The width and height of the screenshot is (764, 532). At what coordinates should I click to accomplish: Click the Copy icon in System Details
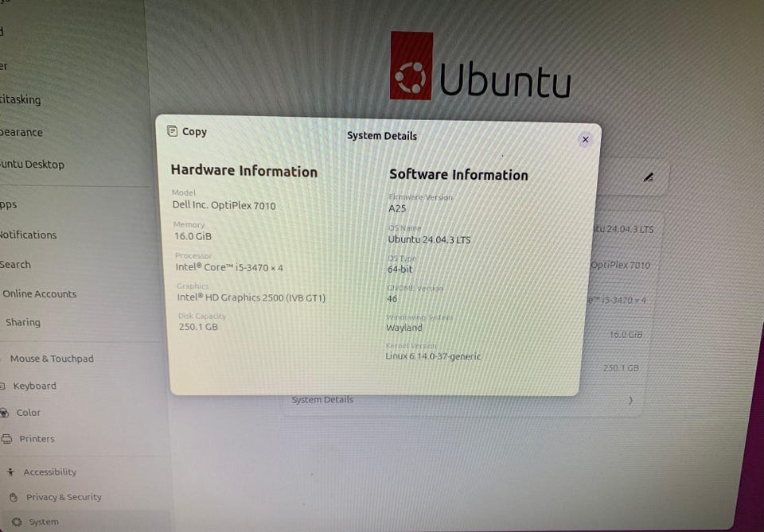[172, 131]
